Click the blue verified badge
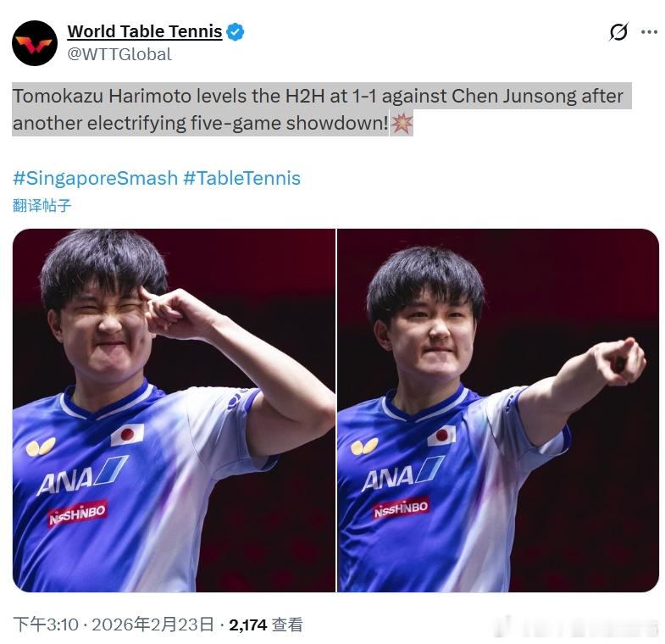Image resolution: width=665 pixels, height=644 pixels. tap(235, 32)
